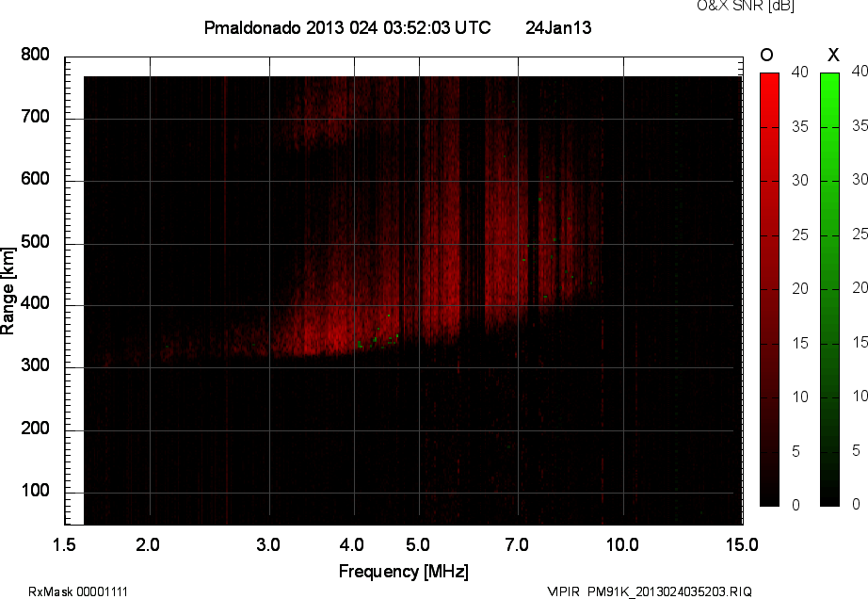
Task: Click the 'Range [km]' y-axis label
Action: coord(8,291)
